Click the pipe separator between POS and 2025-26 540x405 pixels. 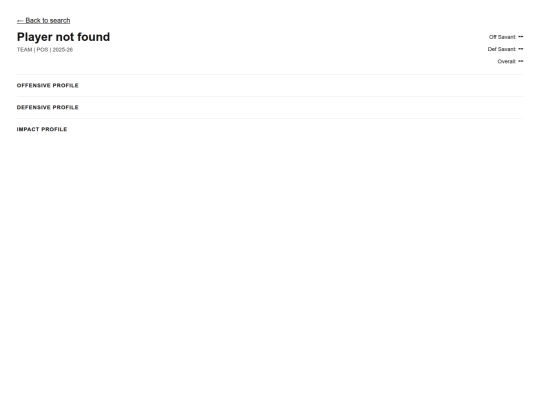(50, 50)
